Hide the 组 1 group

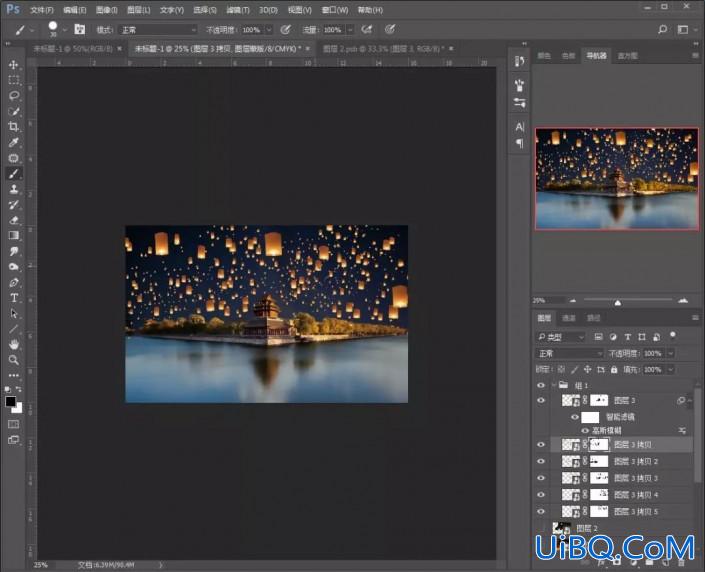click(x=541, y=385)
